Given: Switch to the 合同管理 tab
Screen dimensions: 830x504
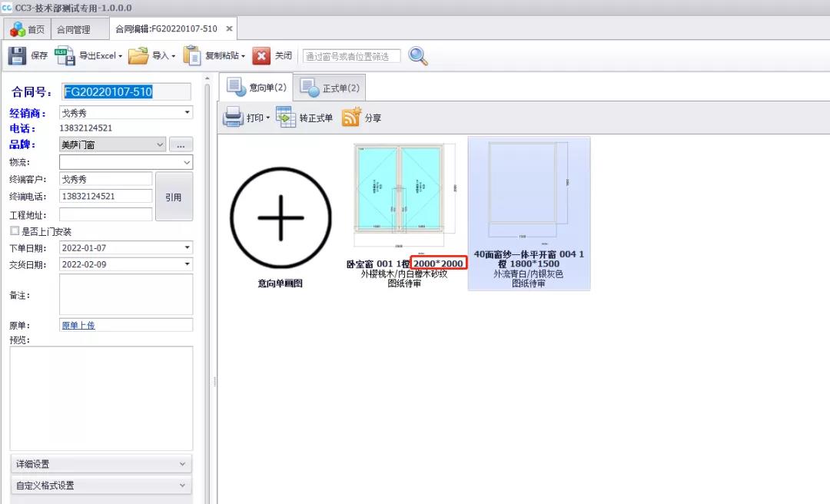Looking at the screenshot, I should (x=73, y=30).
